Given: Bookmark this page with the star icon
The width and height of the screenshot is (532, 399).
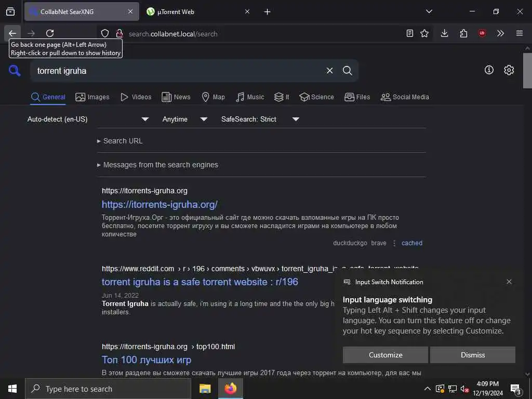Looking at the screenshot, I should tap(424, 33).
